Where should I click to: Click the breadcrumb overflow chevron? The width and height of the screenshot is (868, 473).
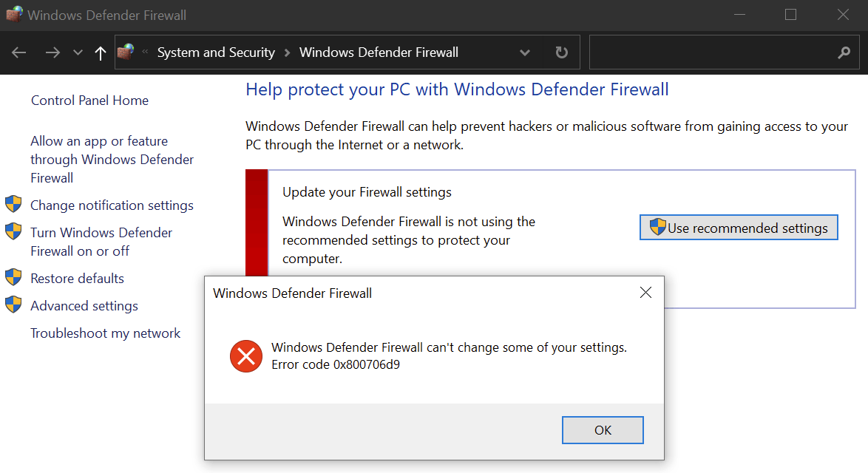pyautogui.click(x=145, y=52)
